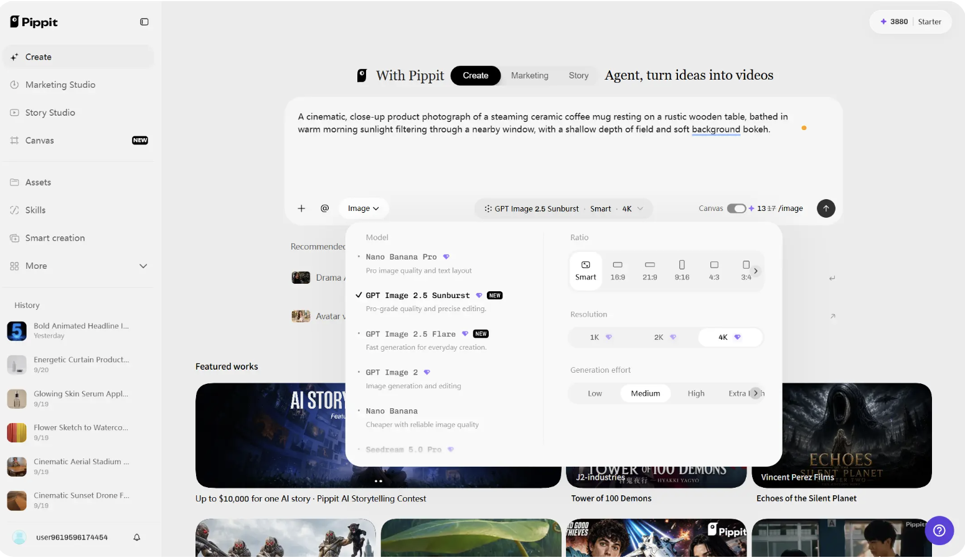The image size is (965, 560).
Task: Open the 3880 credits balance
Action: point(894,22)
